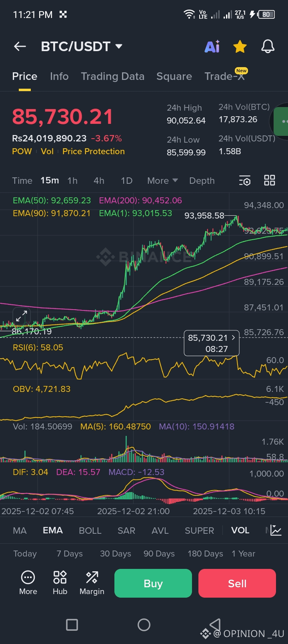Tap the current price label 85,730.21 08:27
Viewport: 288px width, 644px height.
211,343
